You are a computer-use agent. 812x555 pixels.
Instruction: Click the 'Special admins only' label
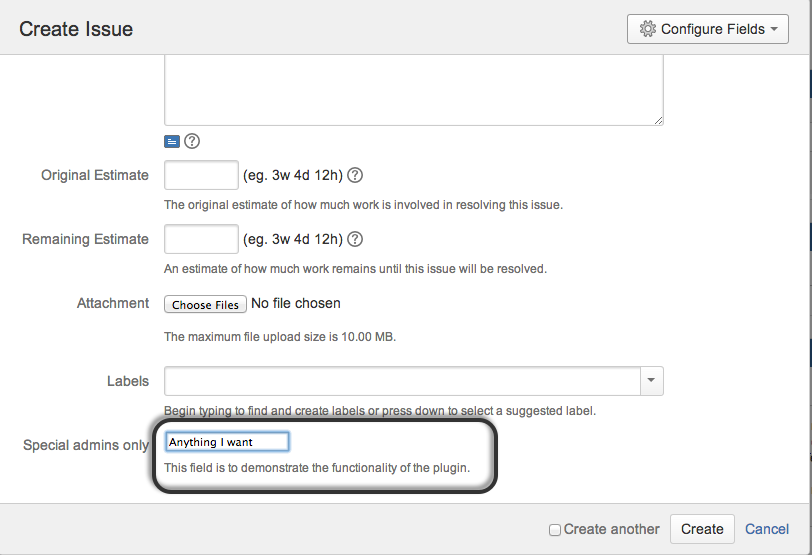(86, 445)
